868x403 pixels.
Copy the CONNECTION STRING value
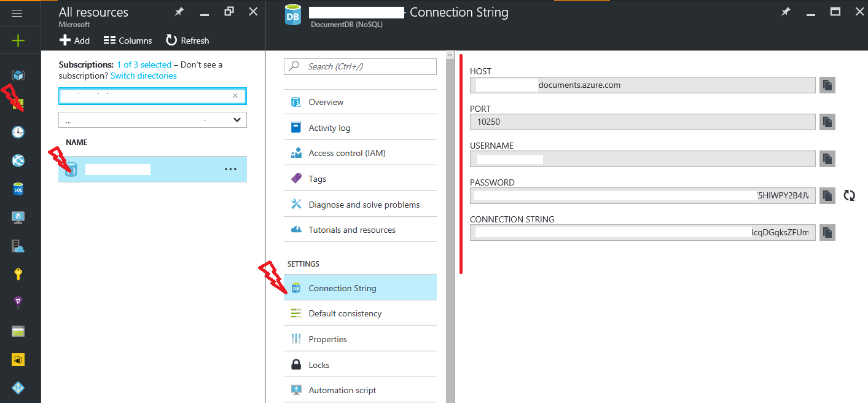(x=827, y=232)
